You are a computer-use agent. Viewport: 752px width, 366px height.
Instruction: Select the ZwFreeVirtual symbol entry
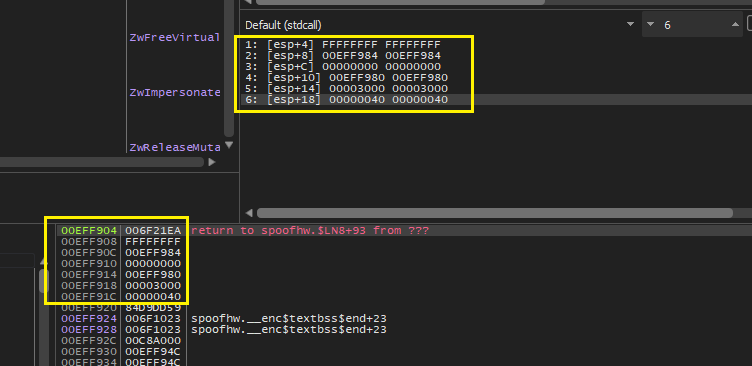175,37
